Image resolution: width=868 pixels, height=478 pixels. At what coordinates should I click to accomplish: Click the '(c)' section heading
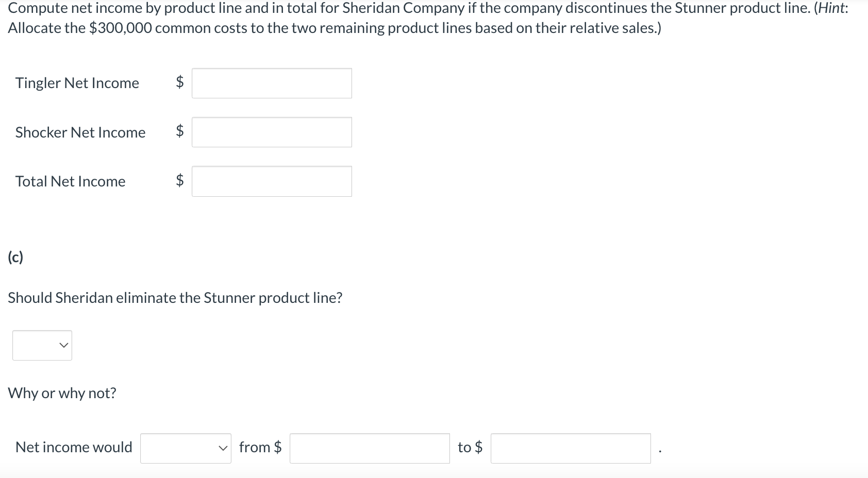[x=15, y=257]
